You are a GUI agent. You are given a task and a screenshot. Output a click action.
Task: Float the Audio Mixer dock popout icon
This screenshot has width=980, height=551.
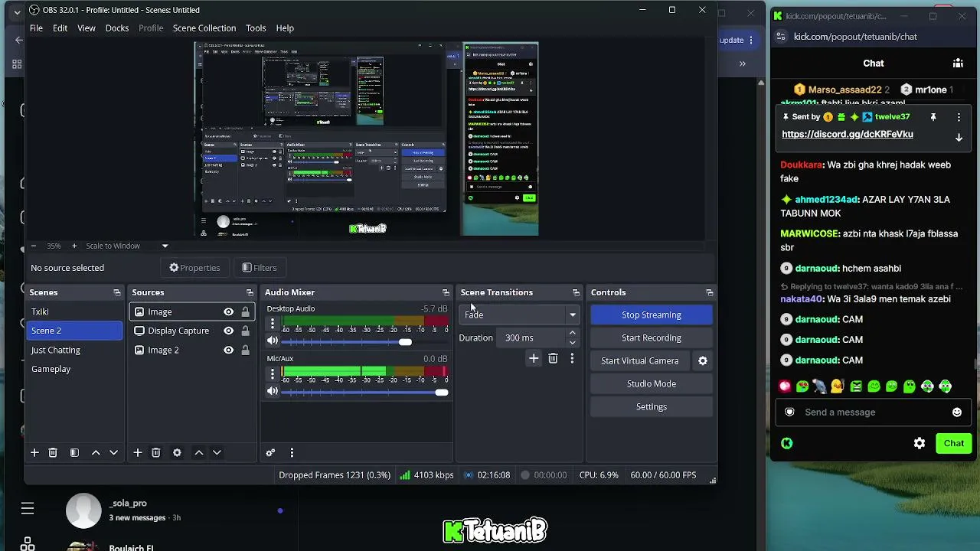pos(446,292)
